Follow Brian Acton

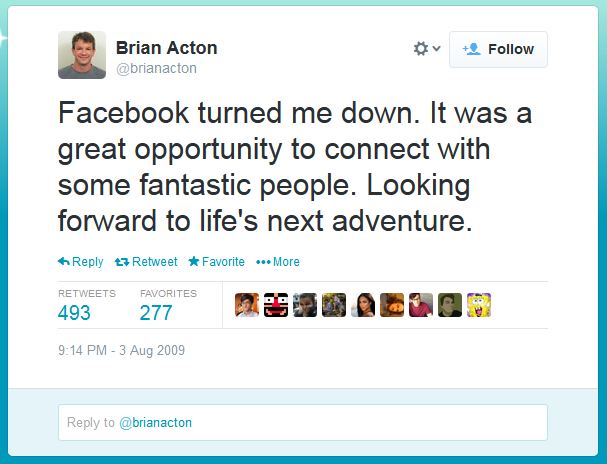498,49
